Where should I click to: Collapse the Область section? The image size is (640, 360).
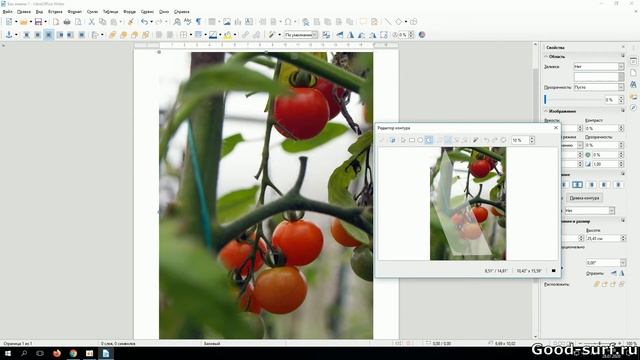click(x=547, y=56)
